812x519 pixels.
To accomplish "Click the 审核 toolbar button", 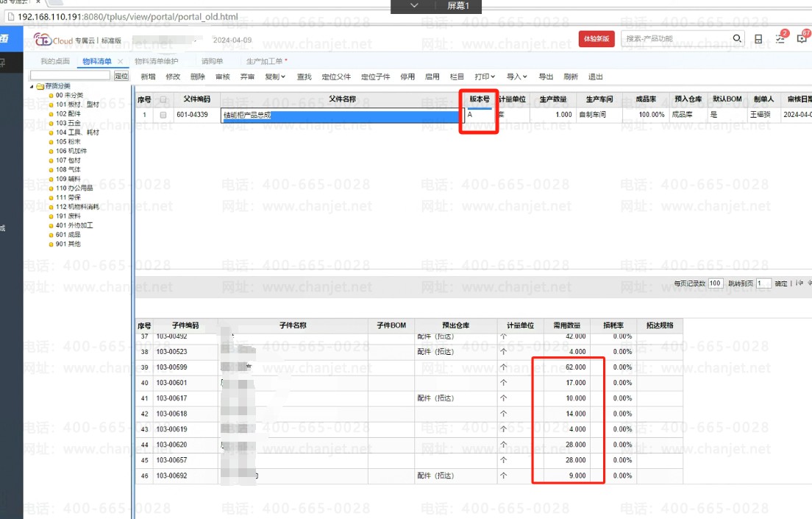I will [x=222, y=77].
